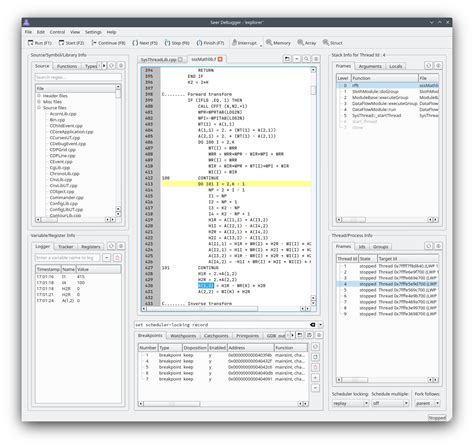474x447 pixels.
Task: Click refresh icon in Source/Symbol/Library panel
Action: click(112, 66)
